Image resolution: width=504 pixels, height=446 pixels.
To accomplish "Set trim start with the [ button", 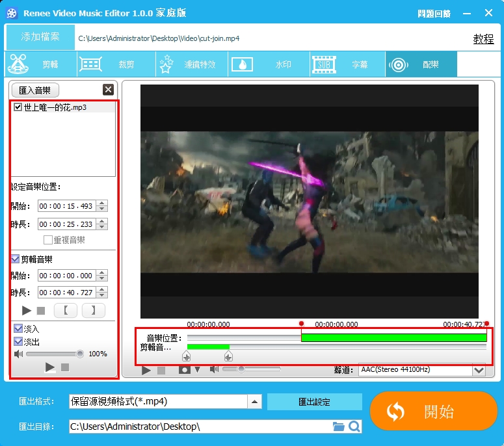I will tap(66, 310).
